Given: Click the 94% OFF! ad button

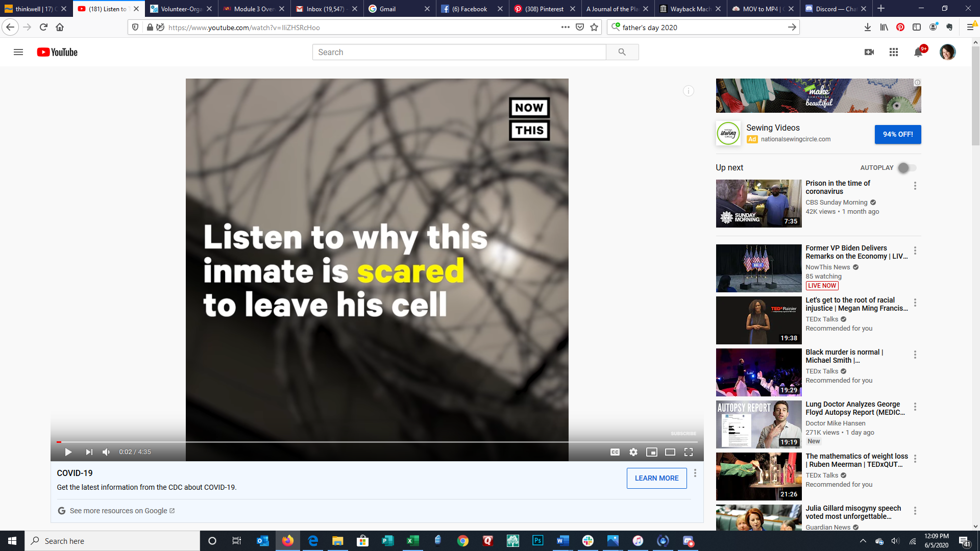Looking at the screenshot, I should click(x=898, y=134).
